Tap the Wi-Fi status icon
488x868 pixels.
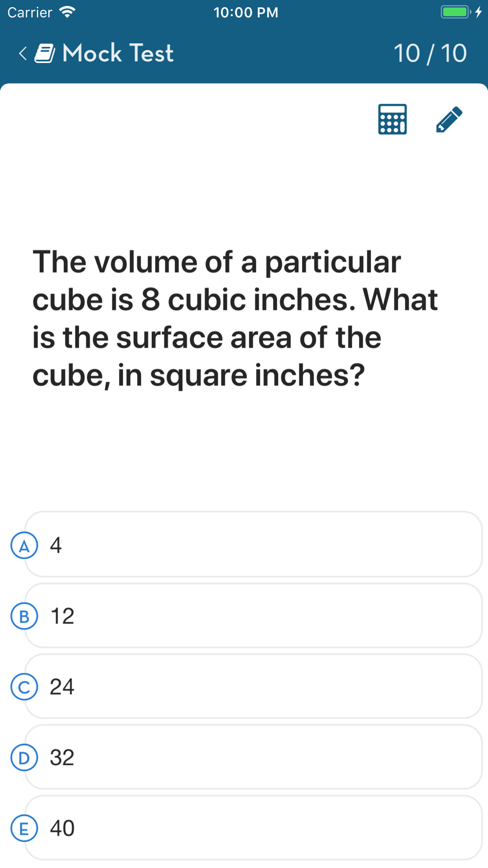tap(67, 12)
